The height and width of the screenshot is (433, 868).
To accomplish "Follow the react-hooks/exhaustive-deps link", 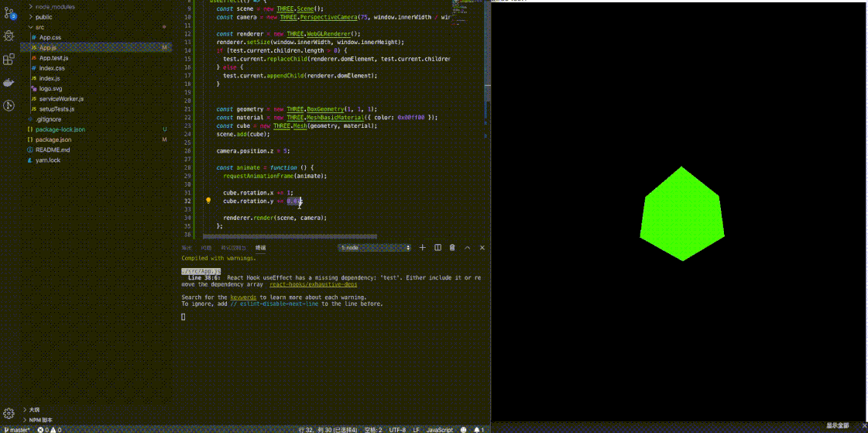I will pyautogui.click(x=314, y=284).
